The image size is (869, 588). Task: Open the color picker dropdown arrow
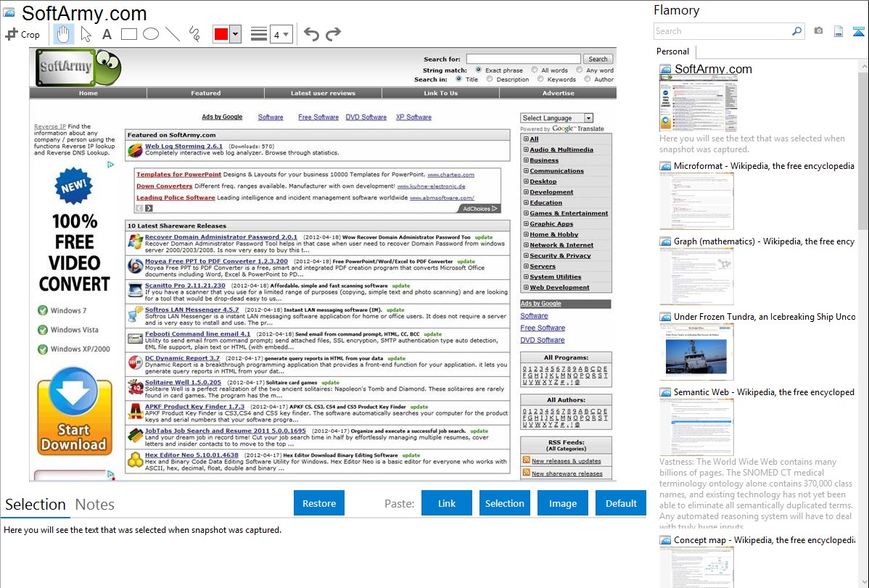[x=236, y=34]
